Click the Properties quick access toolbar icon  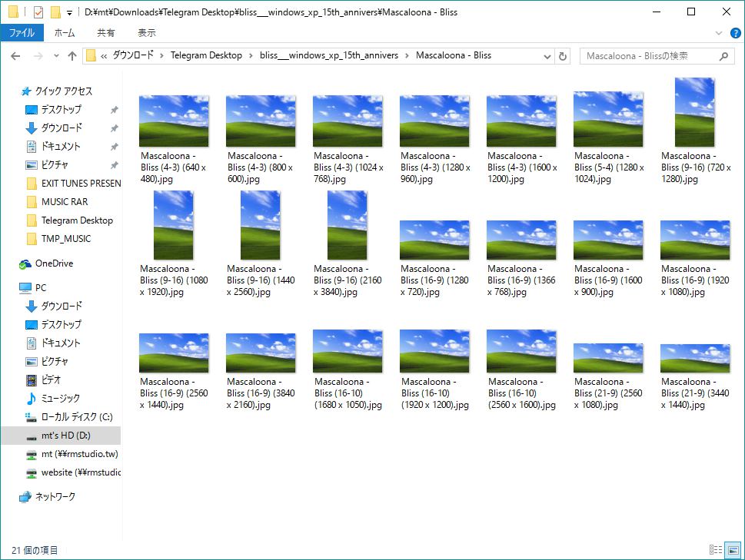[38, 12]
